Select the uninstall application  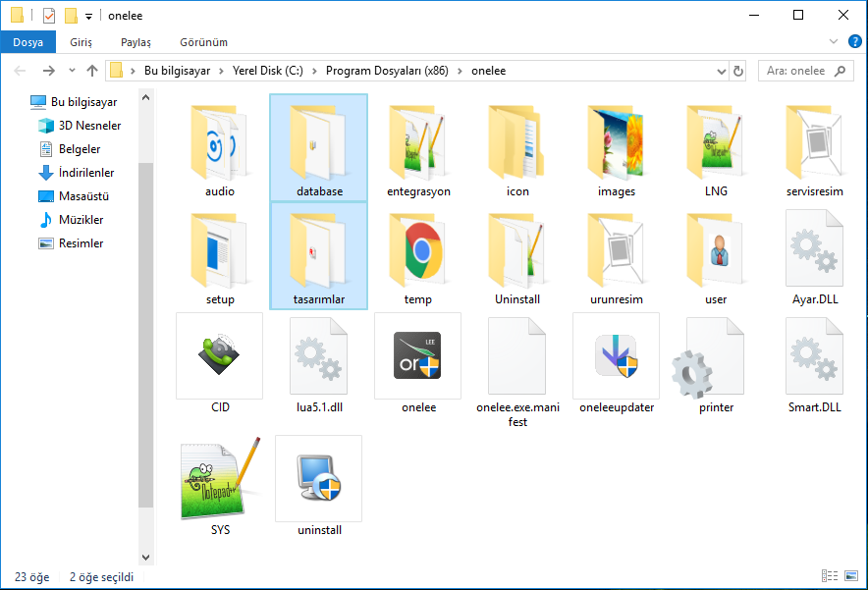click(319, 486)
